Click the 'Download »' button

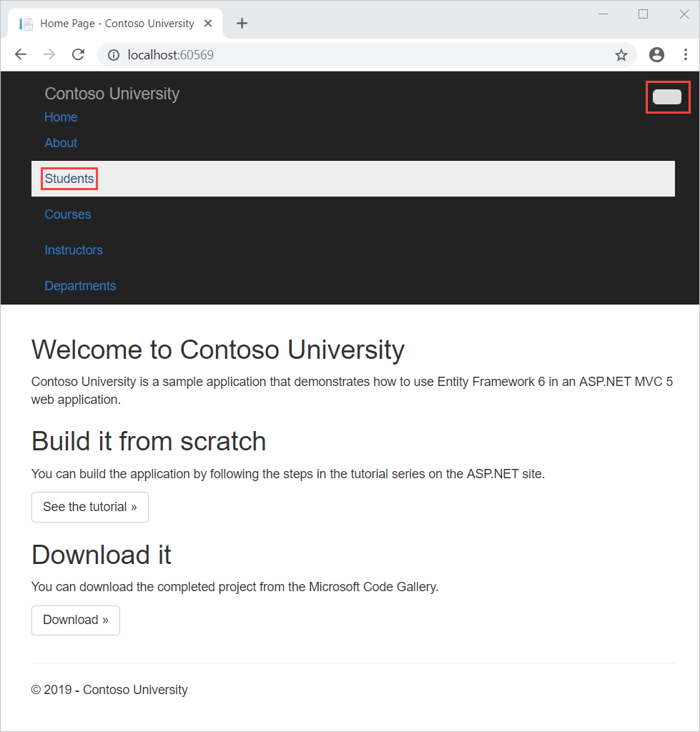pos(75,620)
